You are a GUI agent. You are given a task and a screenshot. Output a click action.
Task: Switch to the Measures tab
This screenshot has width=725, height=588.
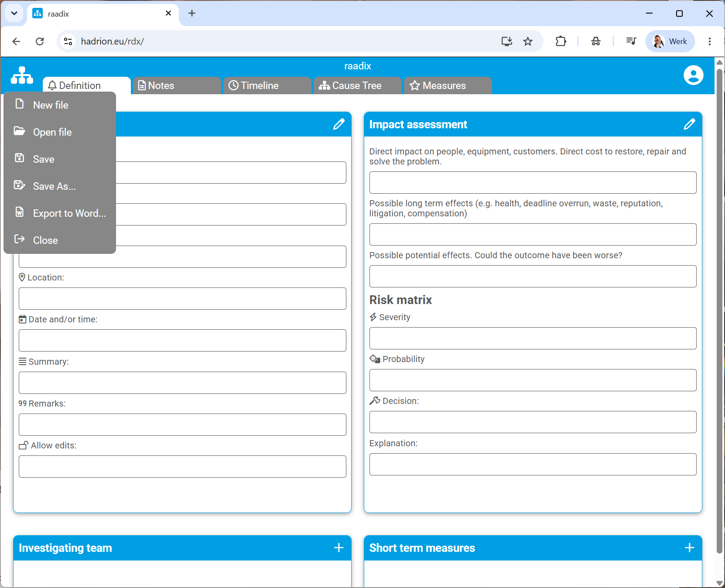[x=448, y=85]
